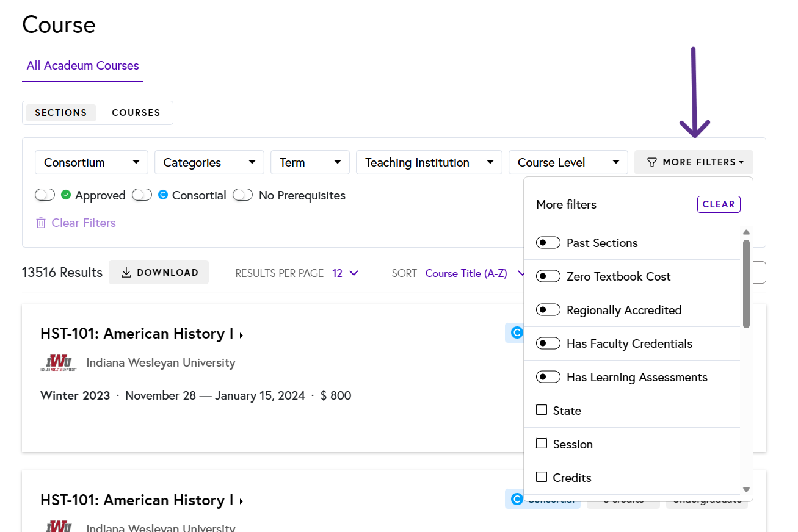
Task: Toggle the Past Sections switch
Action: pos(548,243)
